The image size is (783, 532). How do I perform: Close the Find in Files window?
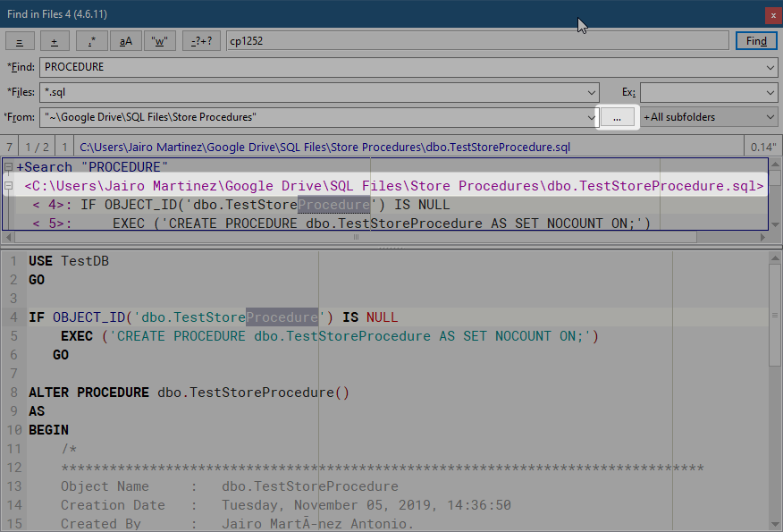coord(773,15)
